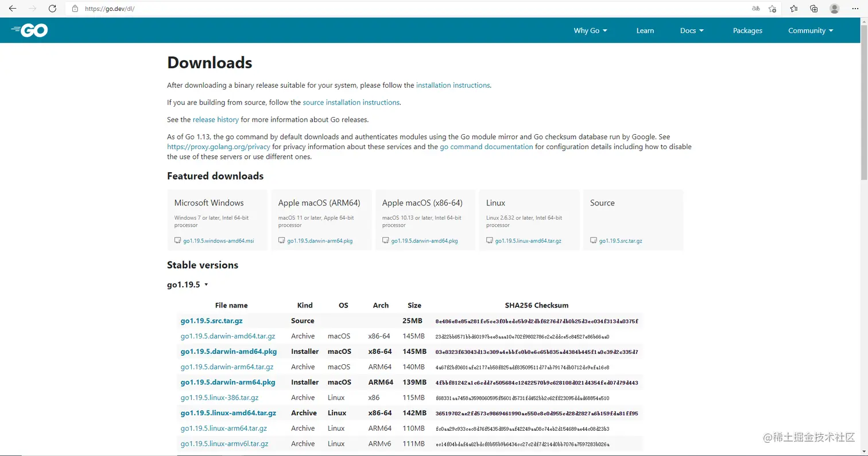Open the release history link
The height and width of the screenshot is (456, 868).
pos(215,119)
